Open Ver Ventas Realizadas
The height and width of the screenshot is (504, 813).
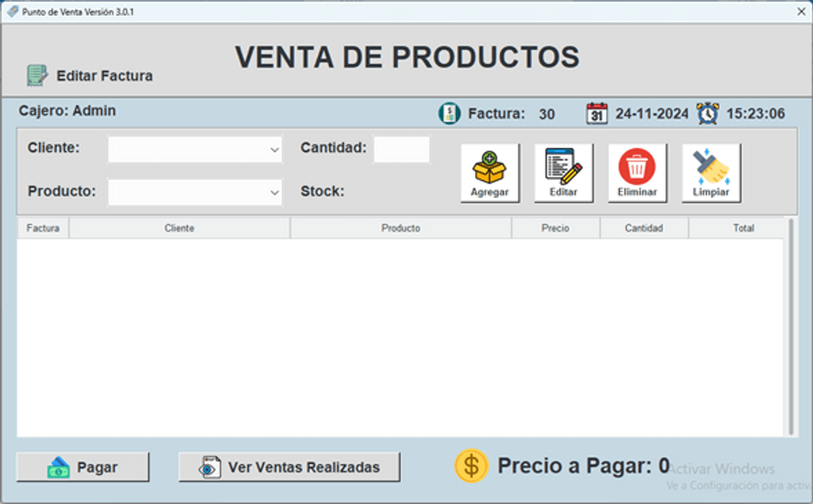click(289, 467)
